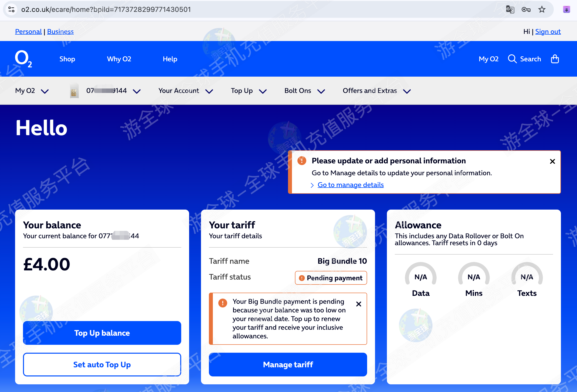Click the address bar URL
The height and width of the screenshot is (392, 577).
coord(106,9)
